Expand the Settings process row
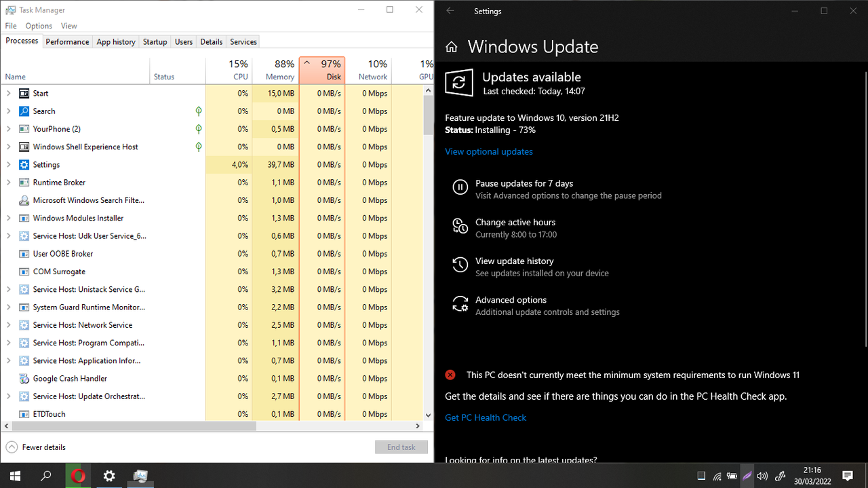Image resolution: width=868 pixels, height=488 pixels. coord(8,165)
